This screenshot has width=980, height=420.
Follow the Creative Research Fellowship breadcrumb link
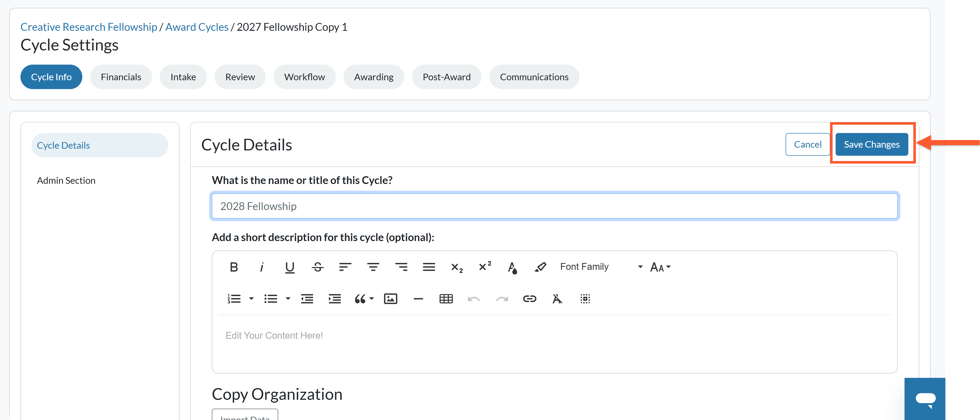(89, 27)
